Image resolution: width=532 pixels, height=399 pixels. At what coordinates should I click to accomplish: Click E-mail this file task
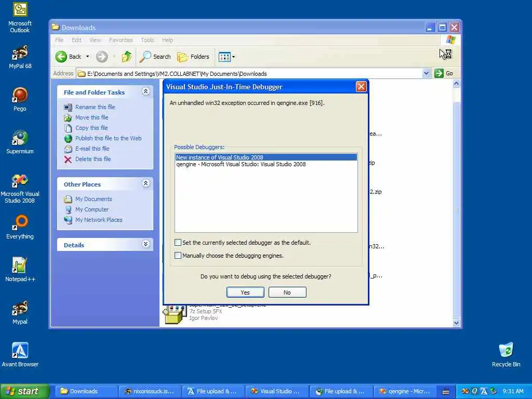coord(92,149)
